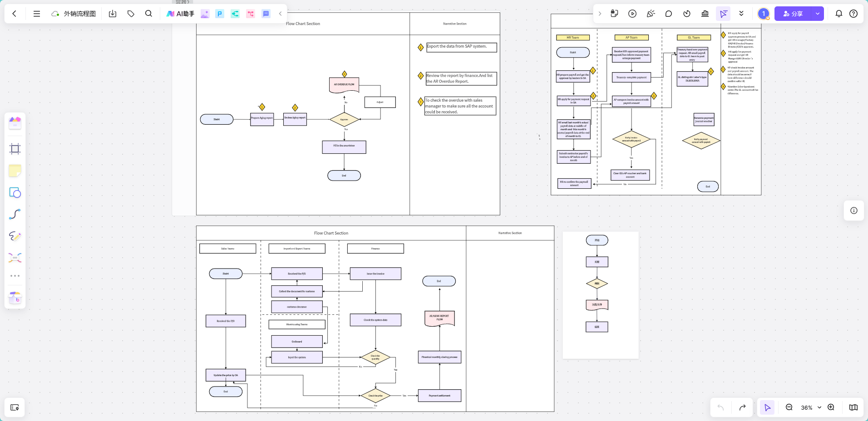The width and height of the screenshot is (868, 421).
Task: Select the Shapes tool
Action: pyautogui.click(x=15, y=193)
